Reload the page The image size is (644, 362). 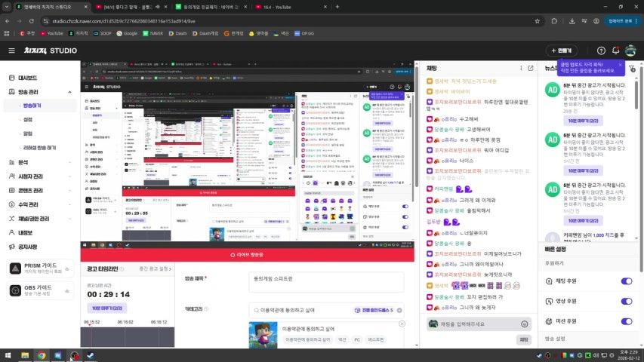coord(32,21)
